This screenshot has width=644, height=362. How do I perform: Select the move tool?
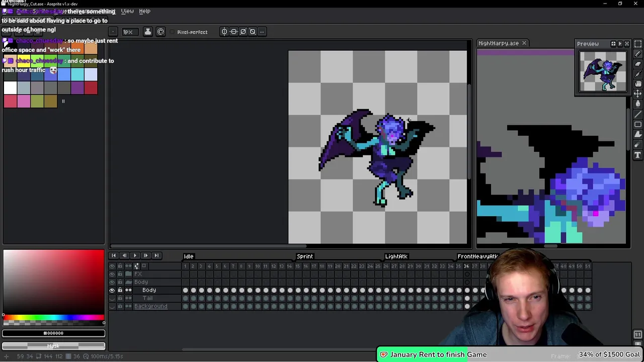click(x=638, y=94)
